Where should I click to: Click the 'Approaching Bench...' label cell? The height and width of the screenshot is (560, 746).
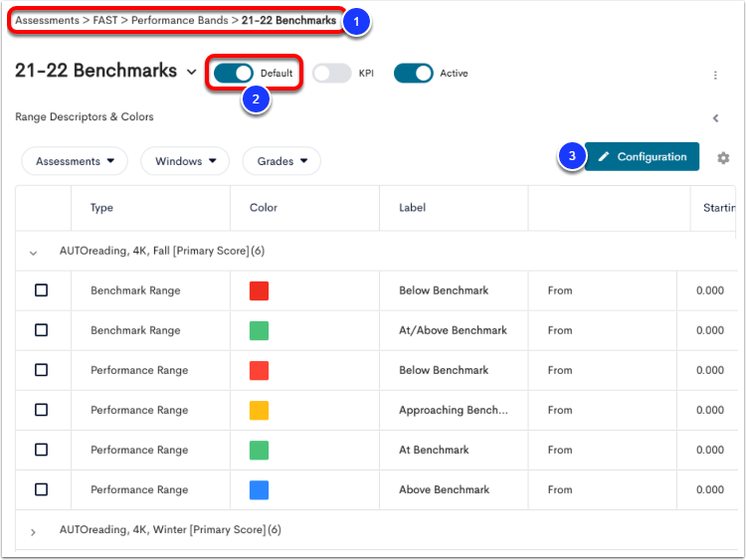pyautogui.click(x=454, y=410)
